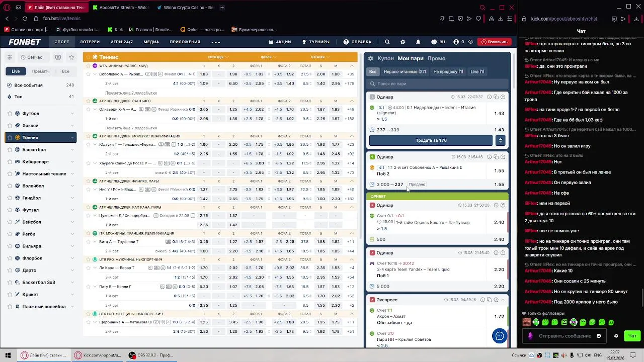Open the sell amount stepper next to Продать

click(x=500, y=140)
